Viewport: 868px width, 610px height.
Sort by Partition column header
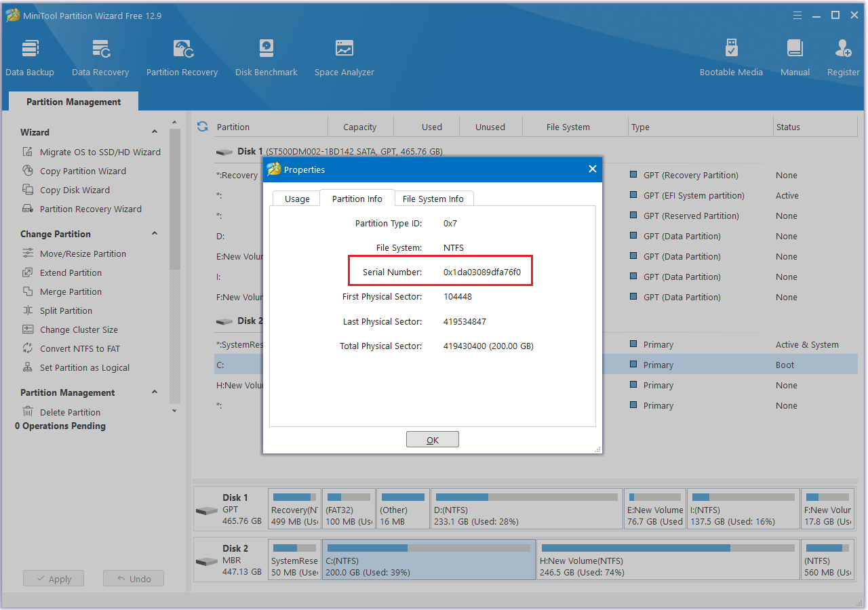[271, 127]
